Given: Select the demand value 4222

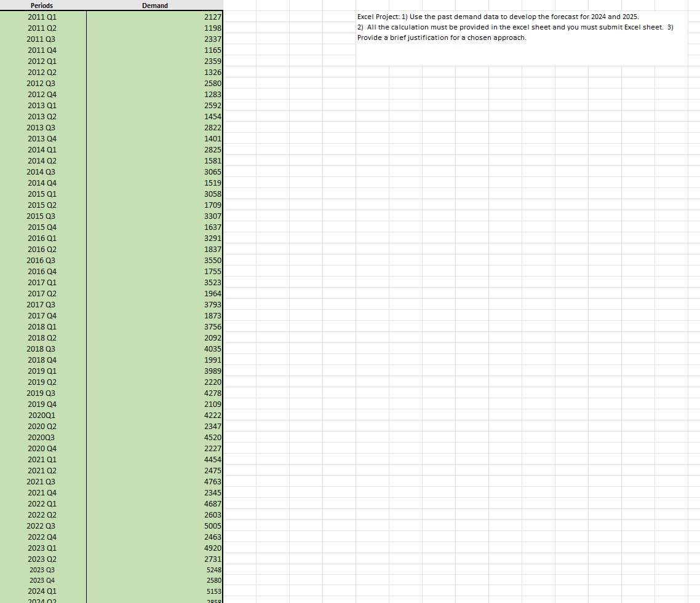Looking at the screenshot, I should (154, 415).
